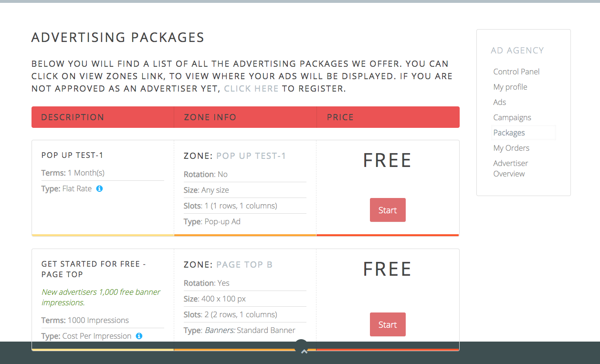Screen dimensions: 600x364
Task: Click the info icon beside Cost Per Impression
Action: click(x=139, y=336)
